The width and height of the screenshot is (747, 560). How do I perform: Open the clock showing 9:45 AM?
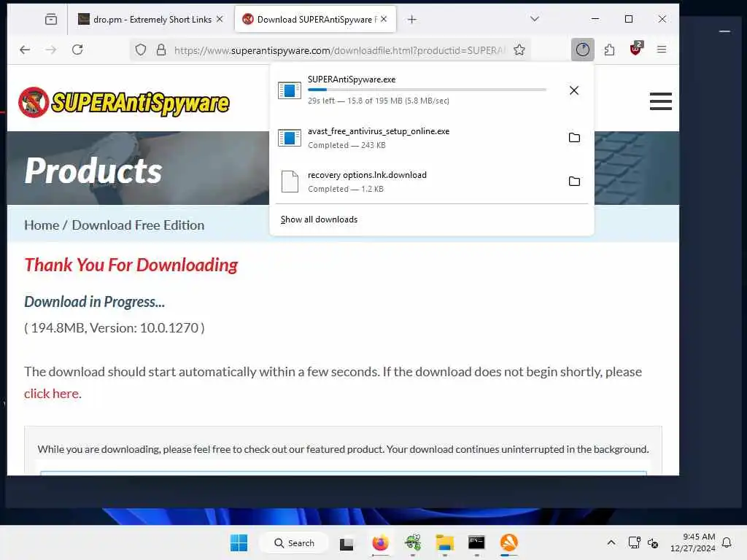pyautogui.click(x=693, y=542)
